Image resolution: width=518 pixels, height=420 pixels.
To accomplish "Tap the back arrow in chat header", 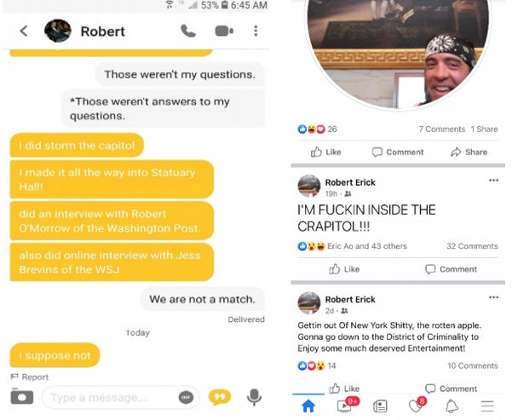I will coord(24,31).
